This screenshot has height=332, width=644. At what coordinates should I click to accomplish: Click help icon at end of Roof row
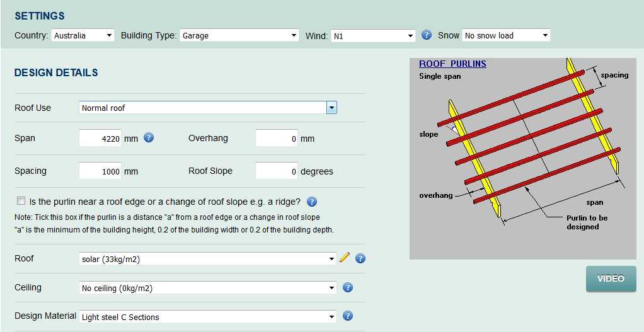[360, 258]
